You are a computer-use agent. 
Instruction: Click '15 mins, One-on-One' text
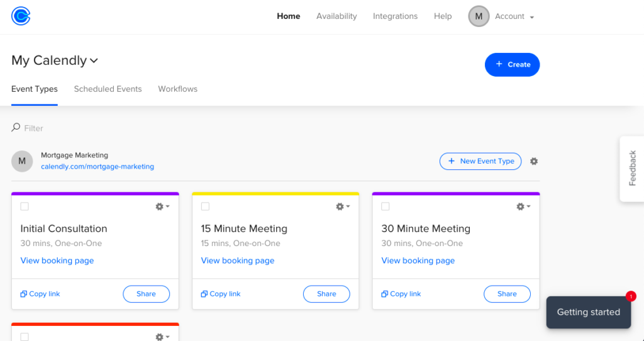241,243
